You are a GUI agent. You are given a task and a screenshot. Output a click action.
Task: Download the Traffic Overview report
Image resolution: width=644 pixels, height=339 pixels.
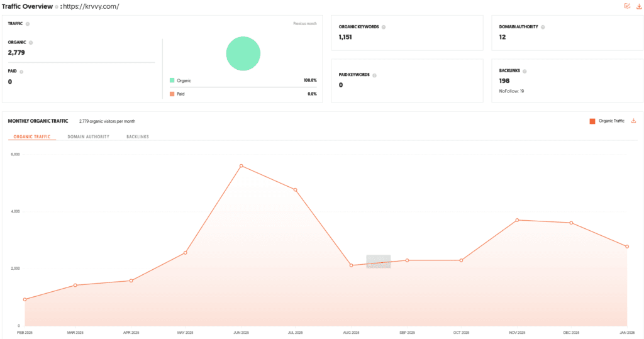click(x=639, y=6)
